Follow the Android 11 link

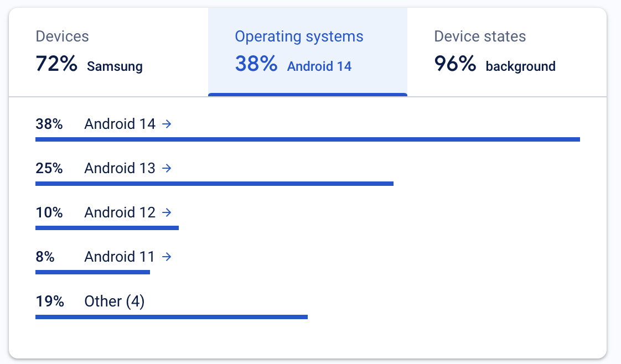[x=120, y=257]
